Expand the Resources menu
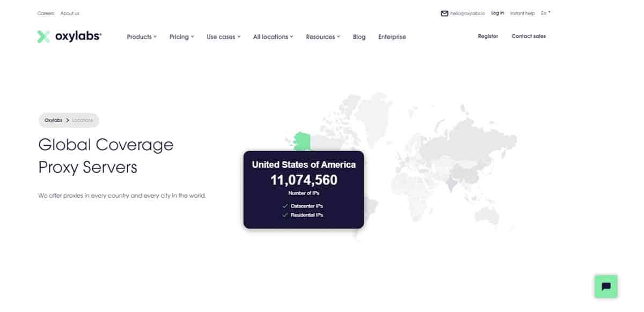This screenshot has height=312, width=644. [323, 37]
